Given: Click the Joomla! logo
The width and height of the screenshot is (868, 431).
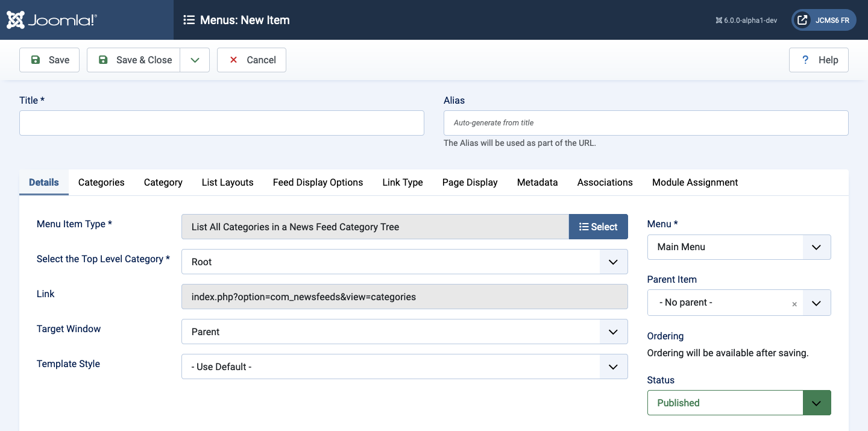Looking at the screenshot, I should click(x=52, y=20).
